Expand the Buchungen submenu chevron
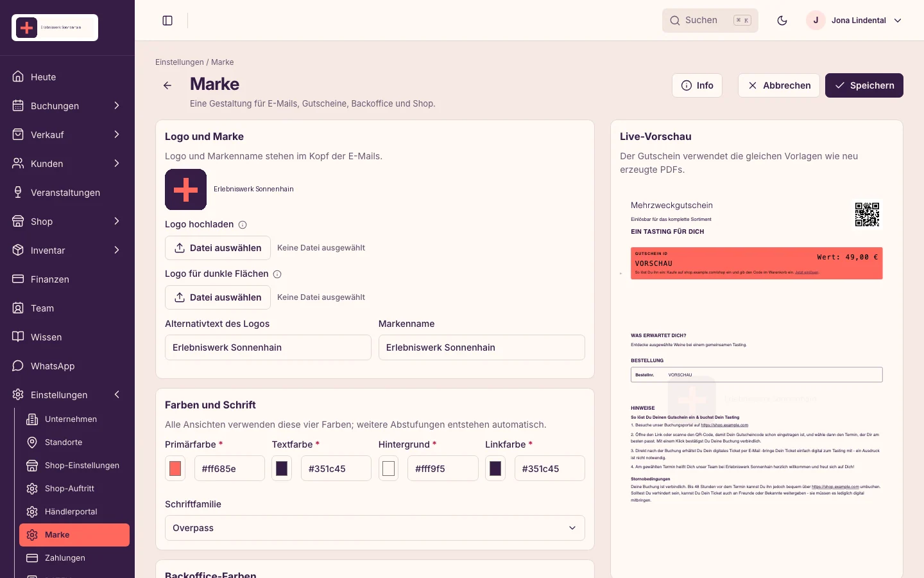 point(117,105)
